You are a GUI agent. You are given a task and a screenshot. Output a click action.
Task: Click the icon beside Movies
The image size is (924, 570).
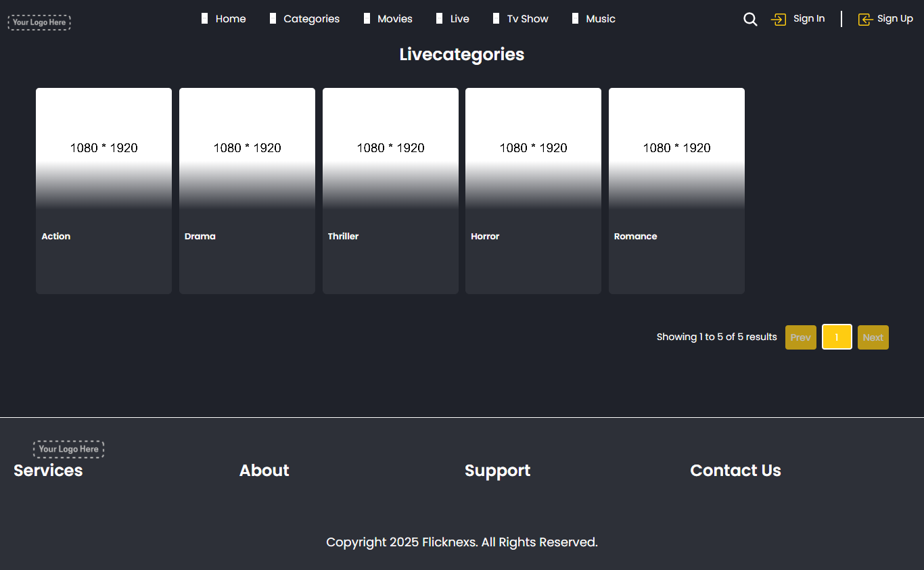coord(367,19)
